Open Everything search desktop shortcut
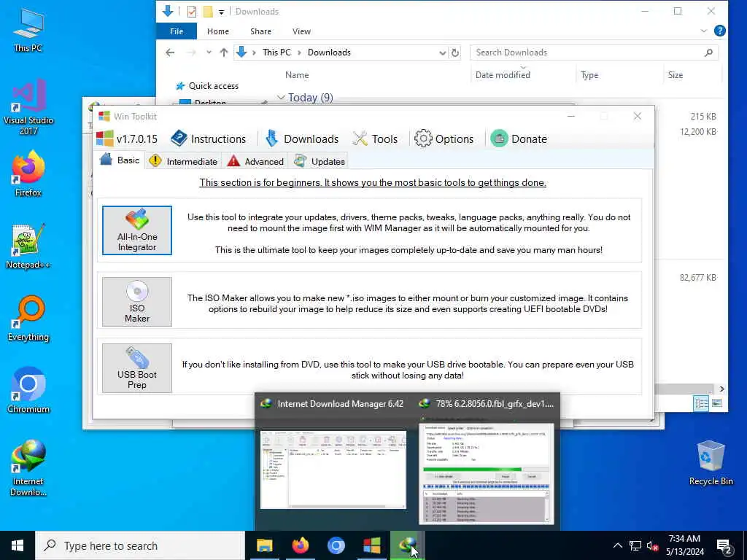 pos(28,319)
